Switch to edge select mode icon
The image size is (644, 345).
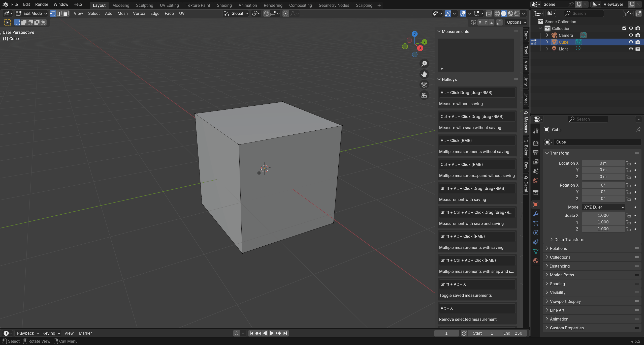(59, 13)
